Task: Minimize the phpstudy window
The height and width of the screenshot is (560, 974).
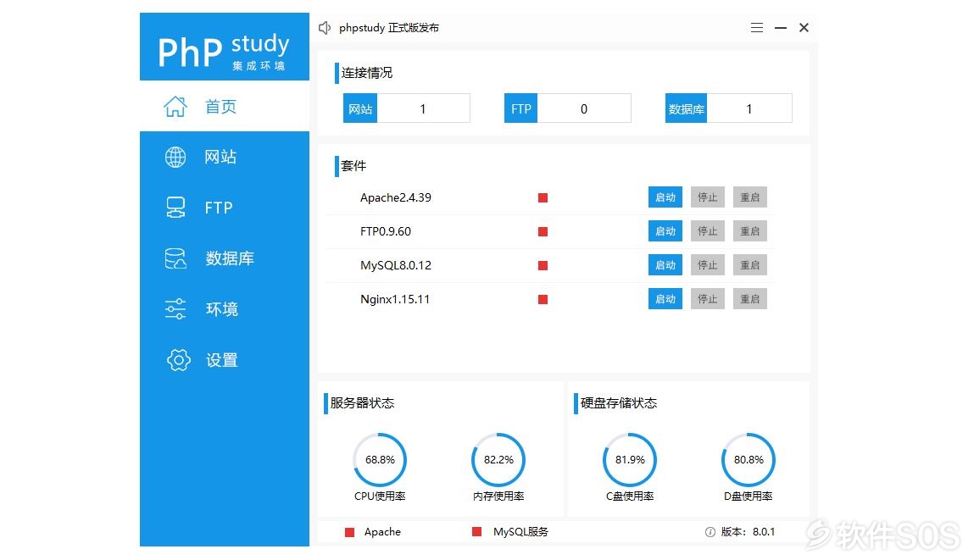Action: [x=781, y=27]
